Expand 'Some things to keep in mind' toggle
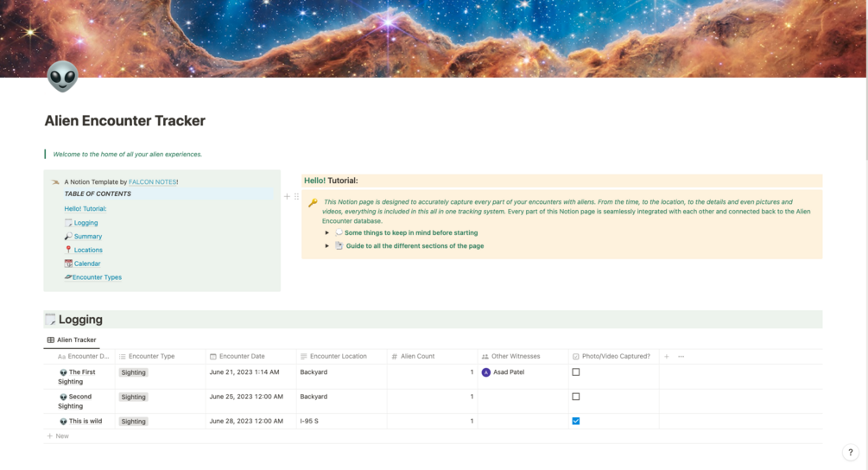This screenshot has width=868, height=470. click(x=327, y=232)
